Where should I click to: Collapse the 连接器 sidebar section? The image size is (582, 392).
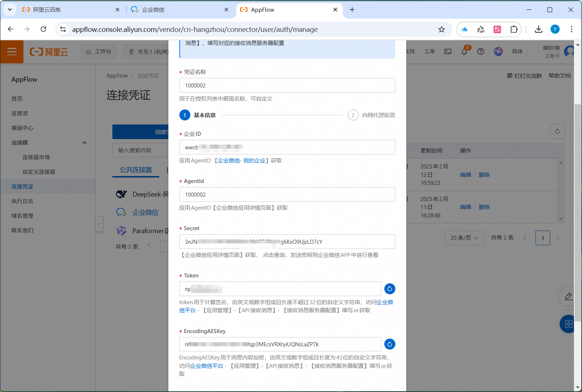(85, 143)
